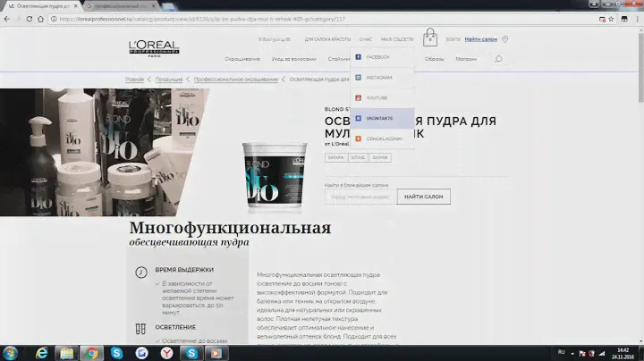Image resolution: width=644 pixels, height=361 pixels.
Task: Select Odnoklassniki social network entry
Action: click(383, 139)
